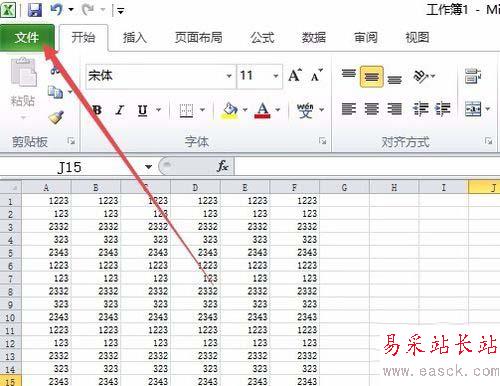
Task: Open Customize Quick Access Toolbar dropdown
Action: tap(121, 11)
